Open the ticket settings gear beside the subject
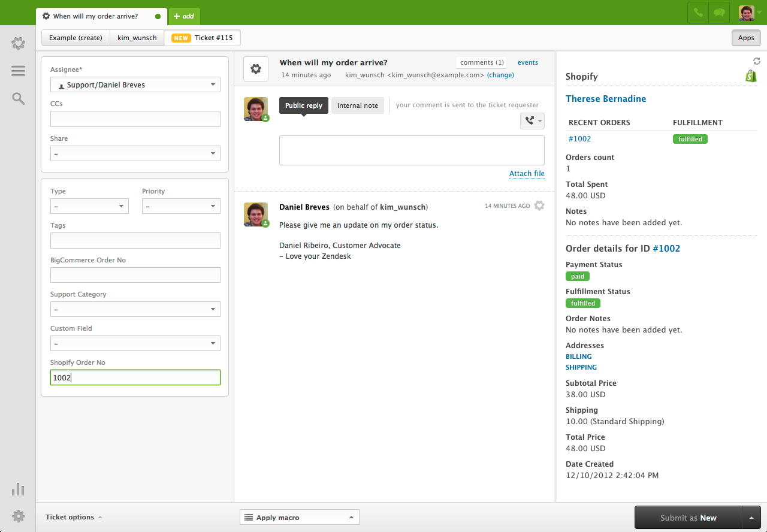The width and height of the screenshot is (767, 532). pos(256,68)
